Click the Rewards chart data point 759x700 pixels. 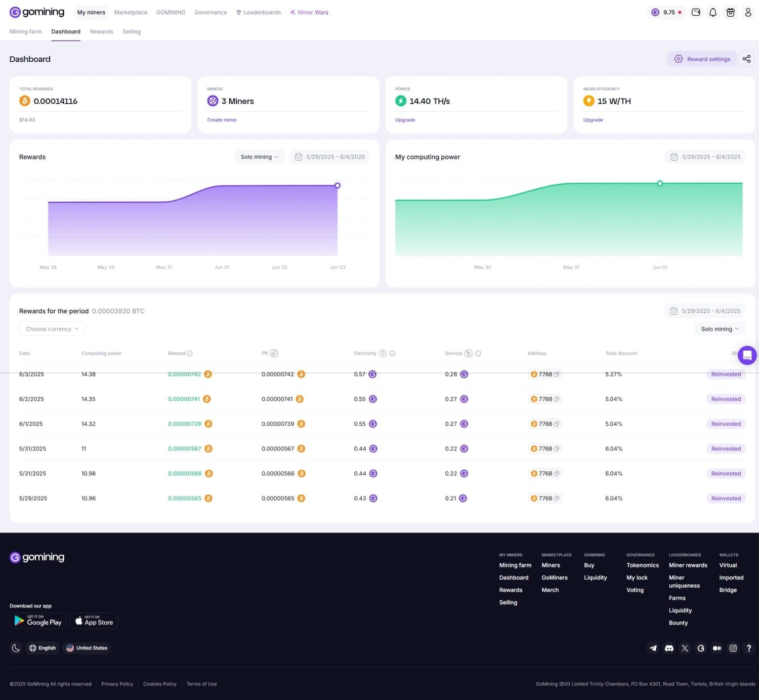click(338, 185)
